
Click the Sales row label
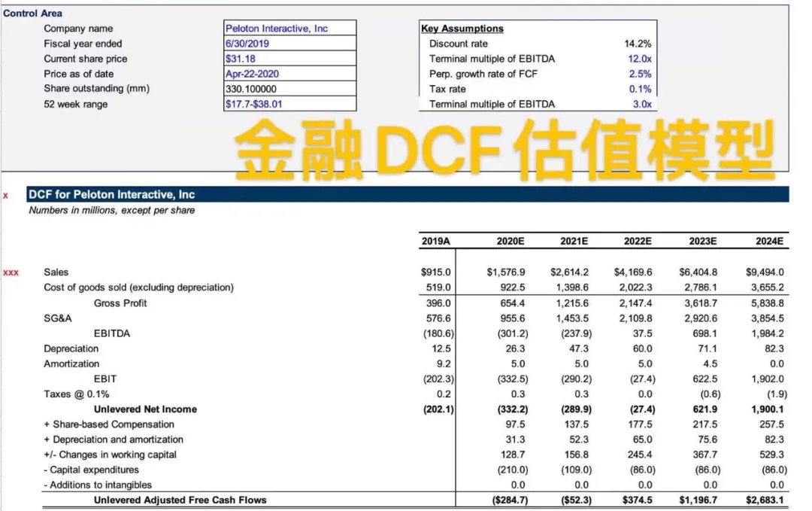(56, 272)
